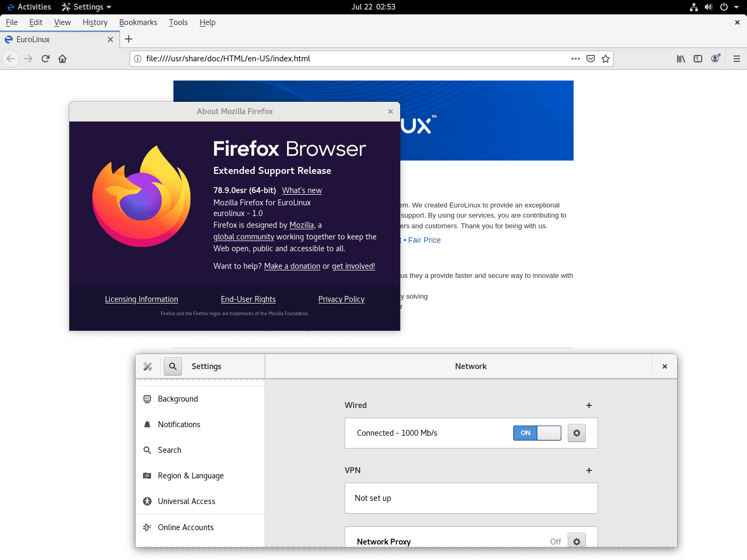747x560 pixels.
Task: Close the EuroLinux tab
Action: (x=110, y=39)
